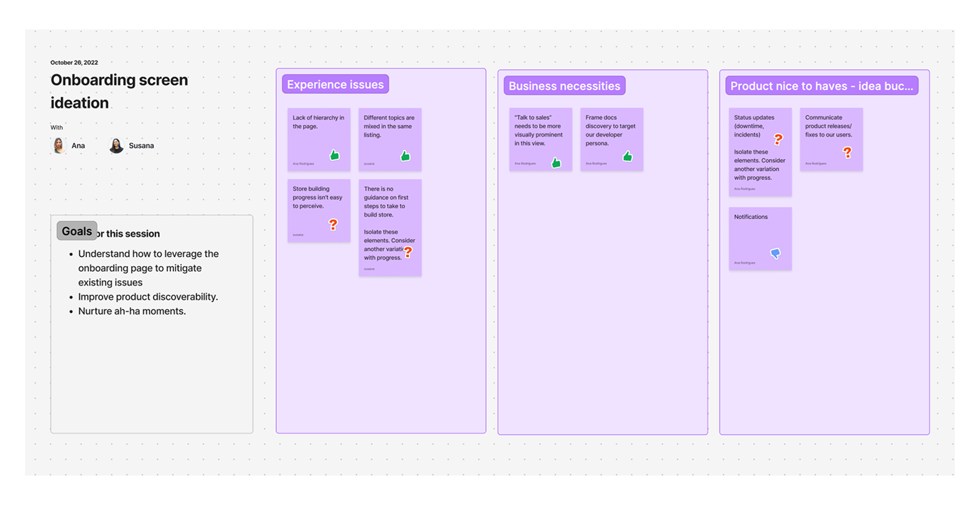Select thumbs-up on 'Talk to sales' note
Screen dimensions: 980x505
(x=556, y=162)
